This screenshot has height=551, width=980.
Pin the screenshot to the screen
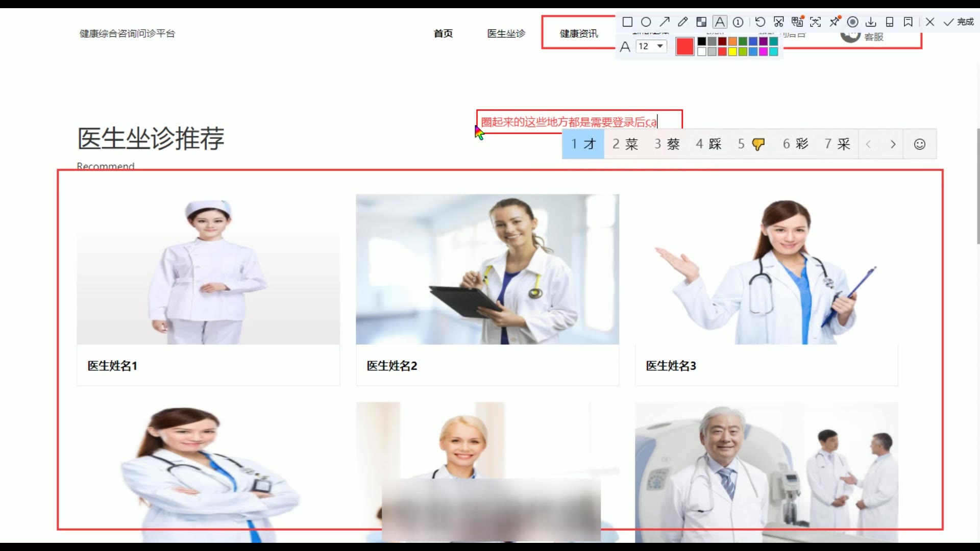click(x=835, y=21)
